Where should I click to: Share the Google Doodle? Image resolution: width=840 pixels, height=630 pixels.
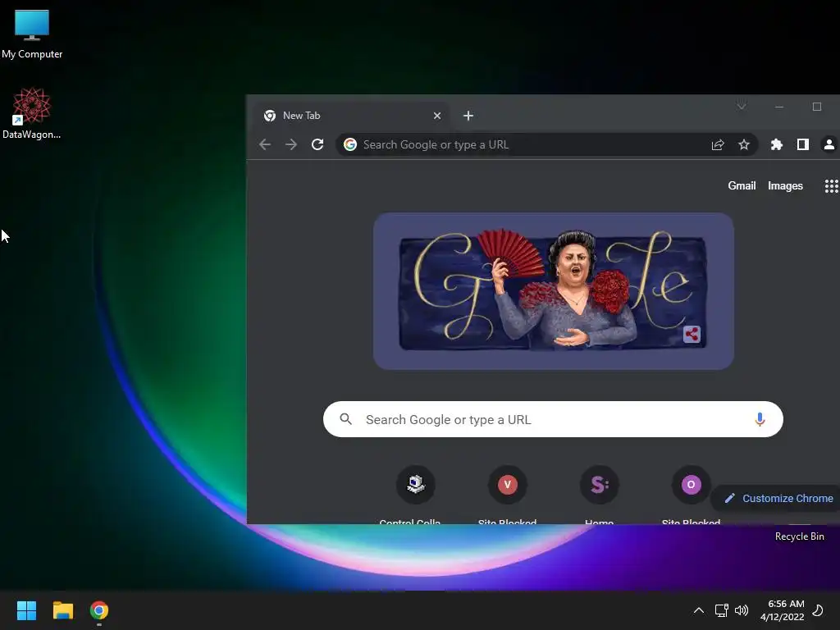coord(692,335)
